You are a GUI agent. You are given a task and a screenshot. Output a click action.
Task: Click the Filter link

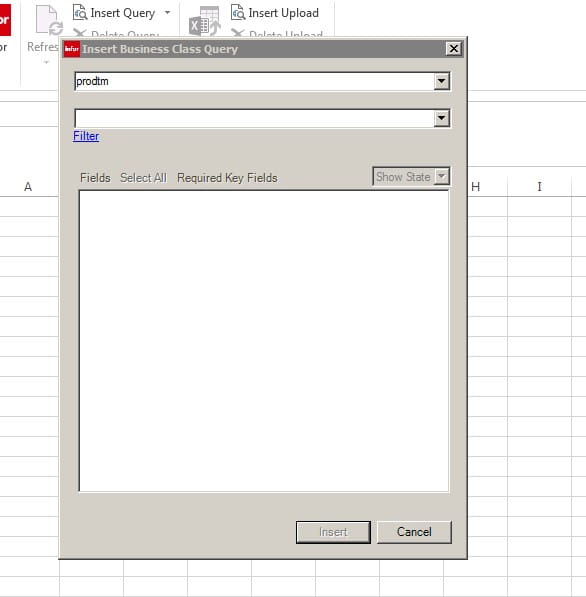(x=86, y=136)
